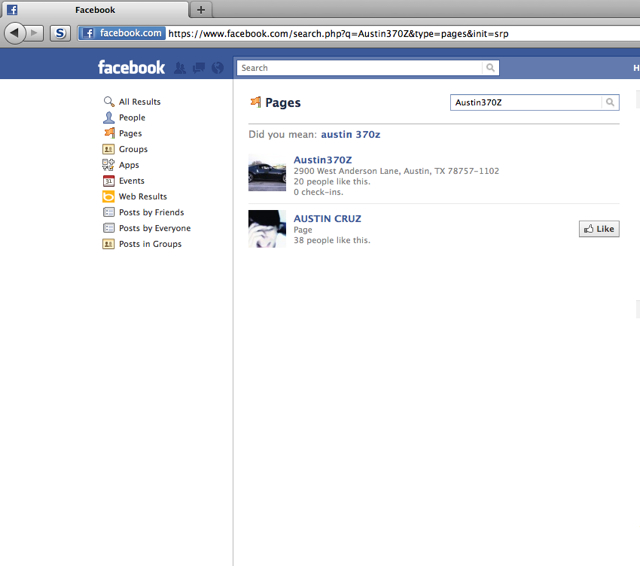This screenshot has width=640, height=566.
Task: Click the browser back arrow button
Action: pos(15,33)
